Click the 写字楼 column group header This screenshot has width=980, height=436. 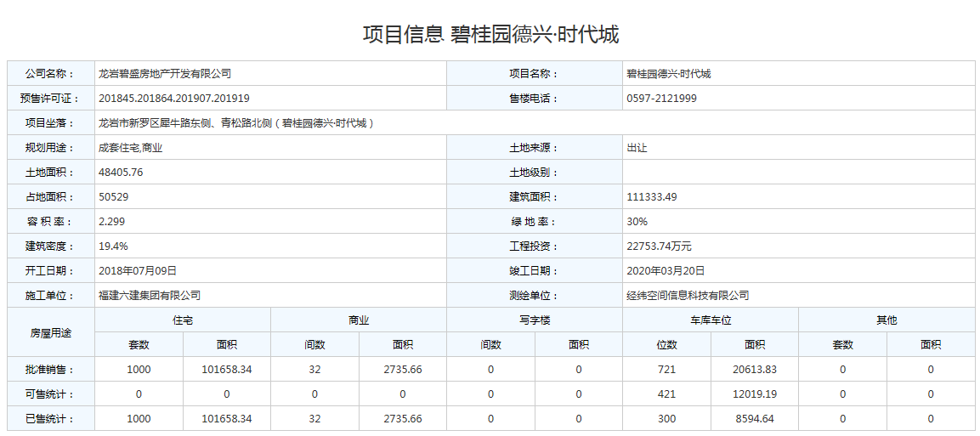click(535, 320)
